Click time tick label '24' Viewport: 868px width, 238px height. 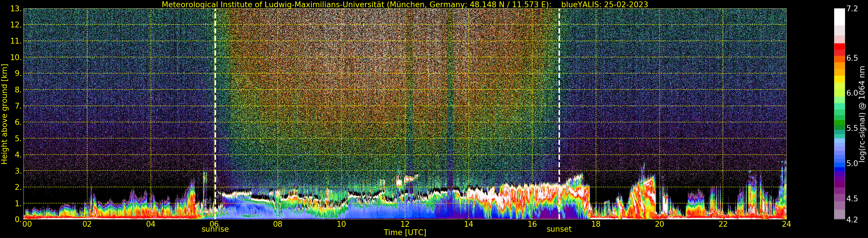[x=786, y=224]
